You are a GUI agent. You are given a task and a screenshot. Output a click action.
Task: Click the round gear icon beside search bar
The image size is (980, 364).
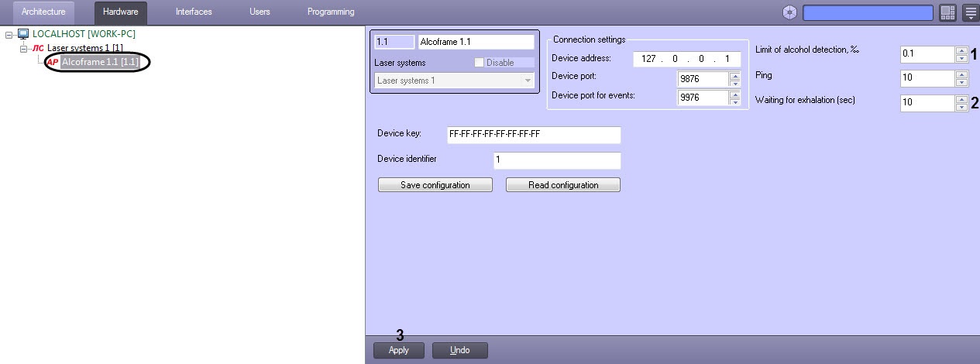tap(789, 12)
